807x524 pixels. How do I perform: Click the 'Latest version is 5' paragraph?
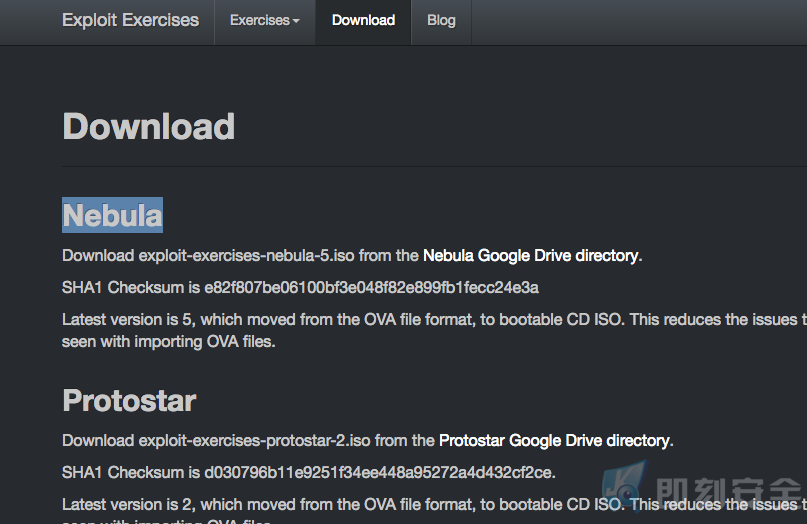click(x=434, y=330)
